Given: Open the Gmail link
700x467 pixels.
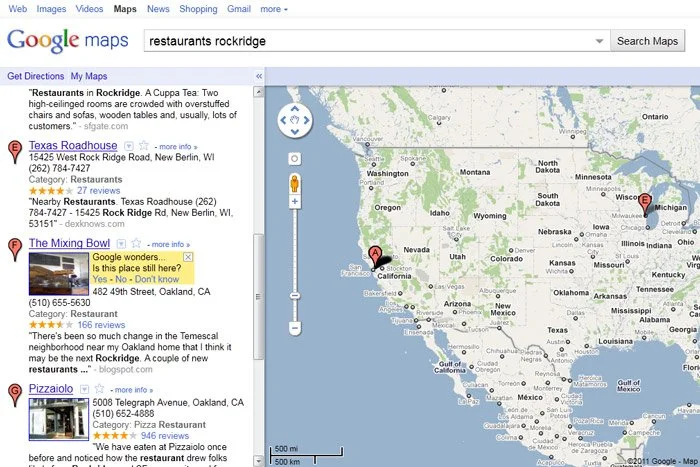Looking at the screenshot, I should point(239,9).
